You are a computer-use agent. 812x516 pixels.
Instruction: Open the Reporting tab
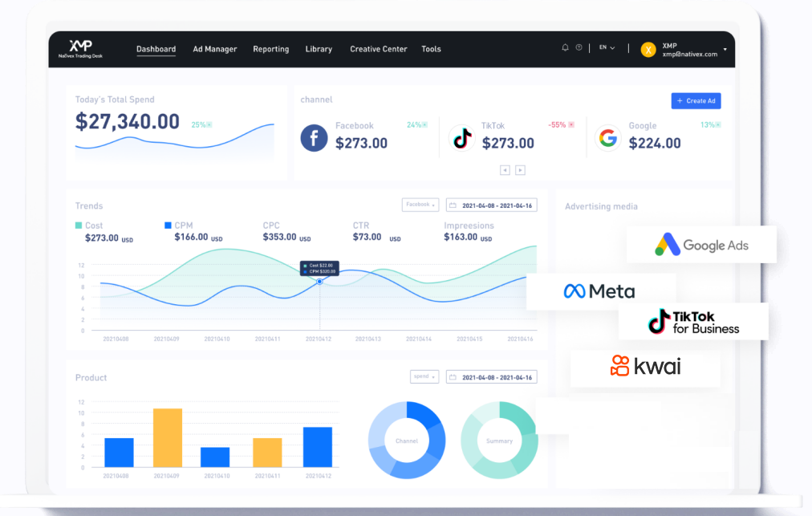pyautogui.click(x=271, y=49)
